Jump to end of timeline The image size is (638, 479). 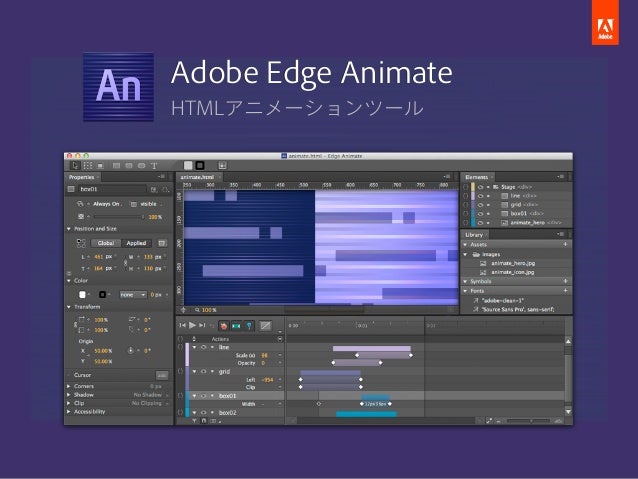pos(202,325)
